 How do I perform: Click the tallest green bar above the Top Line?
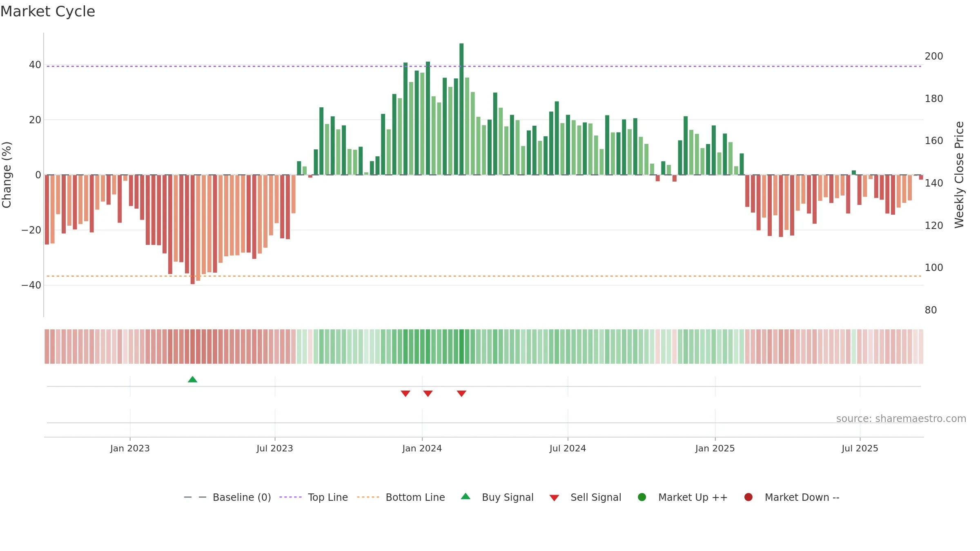coord(461,109)
